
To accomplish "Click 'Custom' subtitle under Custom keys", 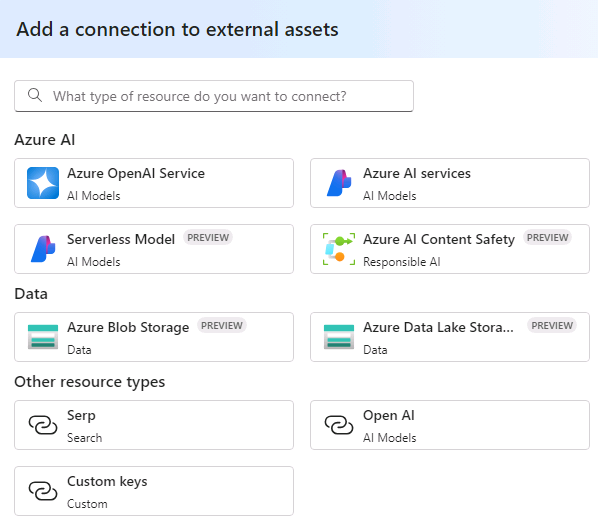I will coord(87,504).
